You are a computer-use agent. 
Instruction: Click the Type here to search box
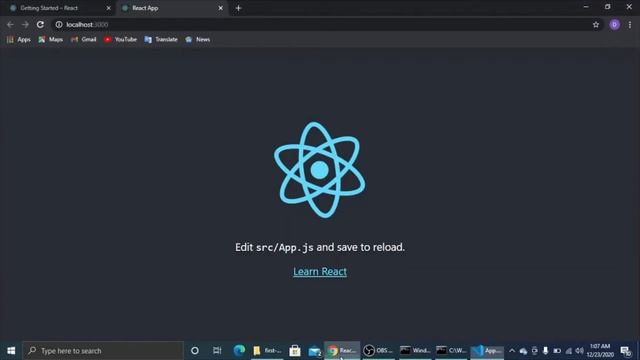click(x=103, y=351)
